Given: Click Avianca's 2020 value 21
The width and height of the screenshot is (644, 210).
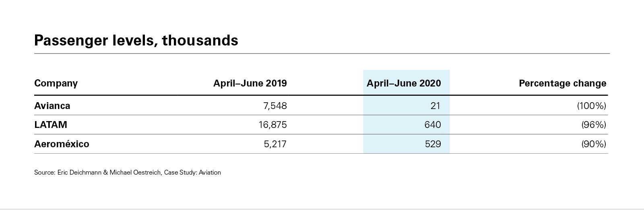Looking at the screenshot, I should point(435,106).
